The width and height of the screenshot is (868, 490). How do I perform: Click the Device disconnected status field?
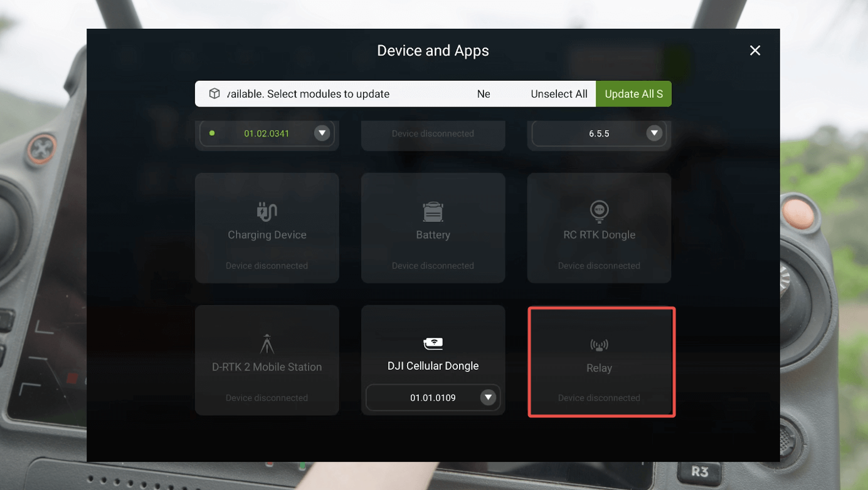(x=433, y=134)
